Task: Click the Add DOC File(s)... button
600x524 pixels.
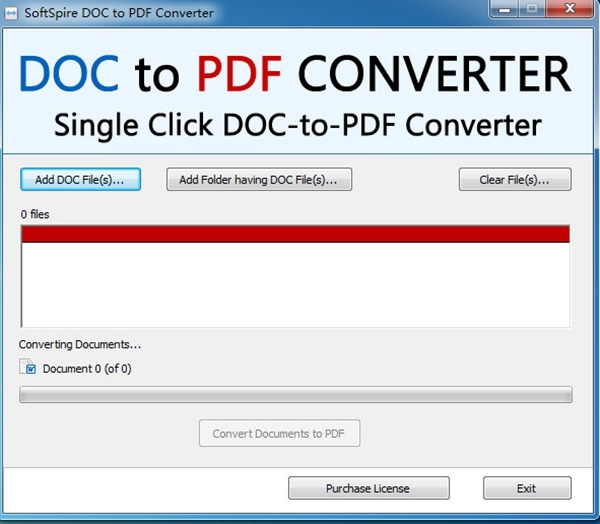Action: (81, 179)
